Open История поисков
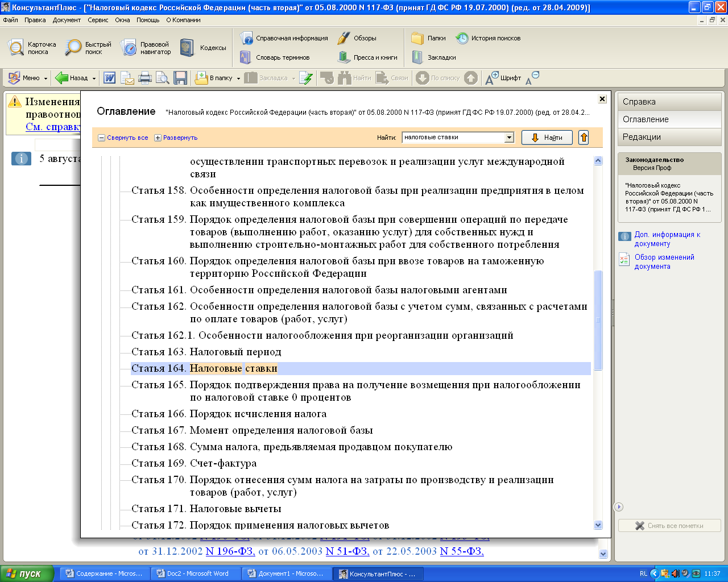The image size is (728, 582). pyautogui.click(x=488, y=38)
